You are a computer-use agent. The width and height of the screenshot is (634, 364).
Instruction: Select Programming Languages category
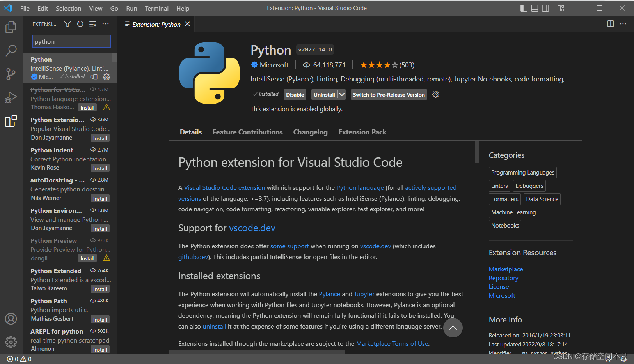[523, 173]
